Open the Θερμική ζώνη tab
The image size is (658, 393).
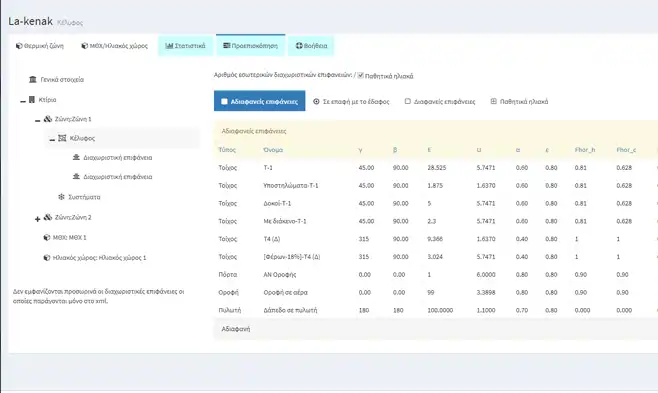coord(40,46)
